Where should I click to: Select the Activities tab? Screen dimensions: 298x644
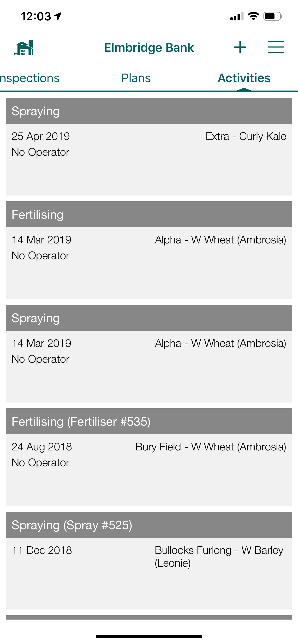tap(244, 78)
